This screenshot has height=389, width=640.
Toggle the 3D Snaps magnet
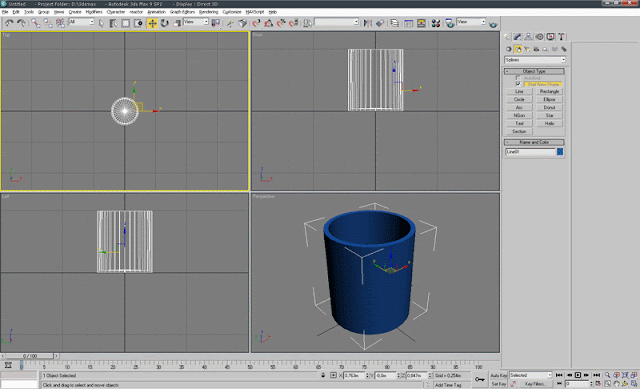256,23
